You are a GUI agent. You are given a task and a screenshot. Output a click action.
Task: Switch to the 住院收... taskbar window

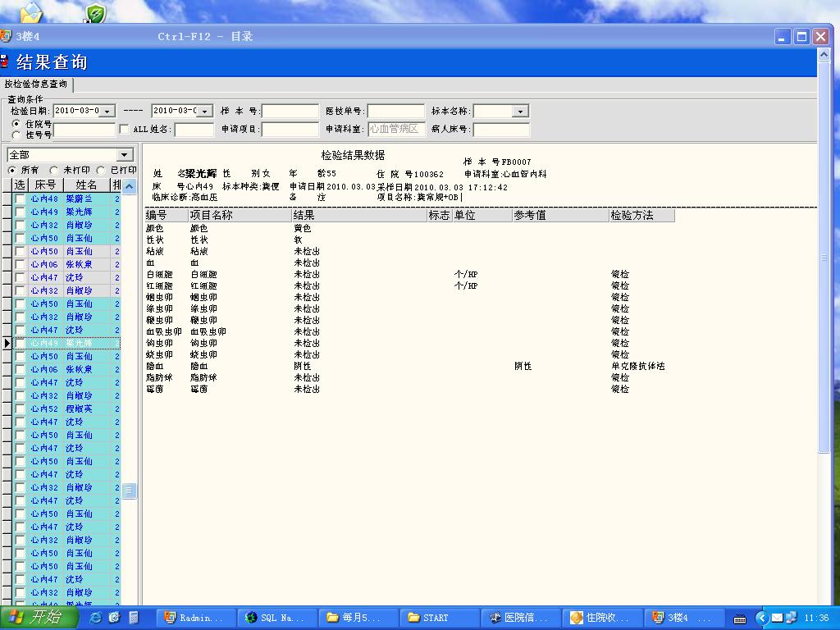pyautogui.click(x=603, y=618)
